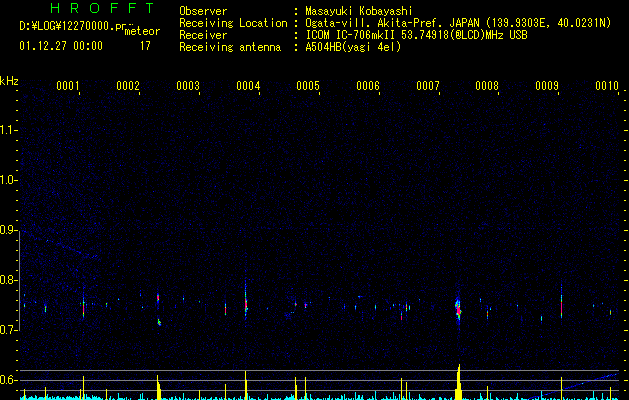Click time marker 0005

click(x=308, y=86)
